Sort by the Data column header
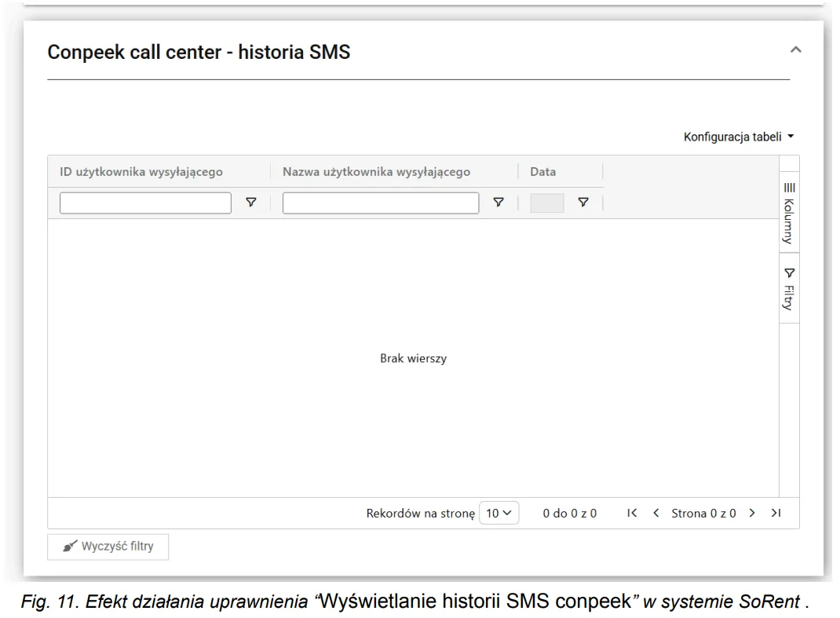Viewport: 840px width, 618px height. (x=543, y=171)
